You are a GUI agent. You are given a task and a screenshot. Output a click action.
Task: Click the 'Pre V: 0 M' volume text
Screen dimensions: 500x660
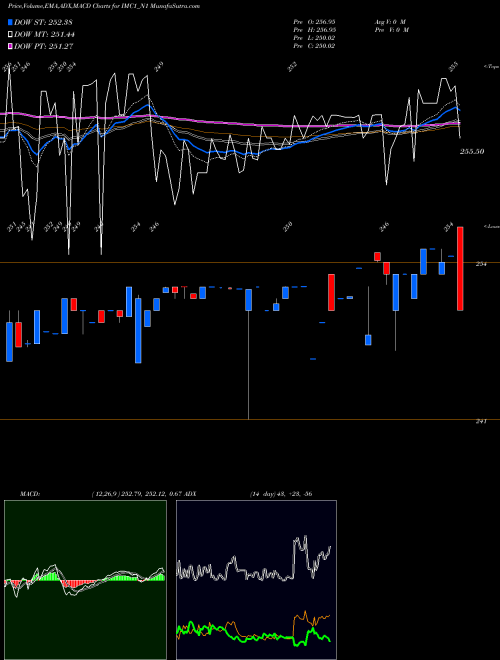(x=392, y=30)
